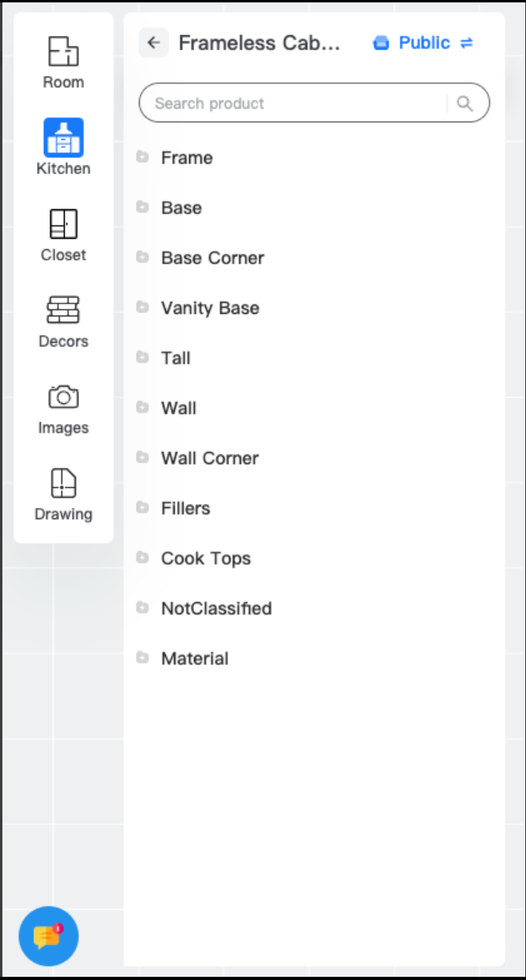This screenshot has height=980, width=526.
Task: Open the Closet design icon
Action: tap(63, 224)
